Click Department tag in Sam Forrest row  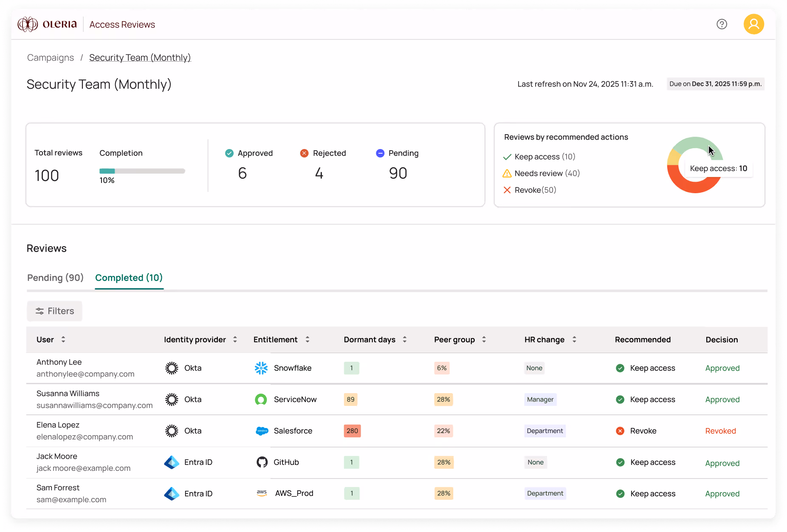pyautogui.click(x=545, y=493)
